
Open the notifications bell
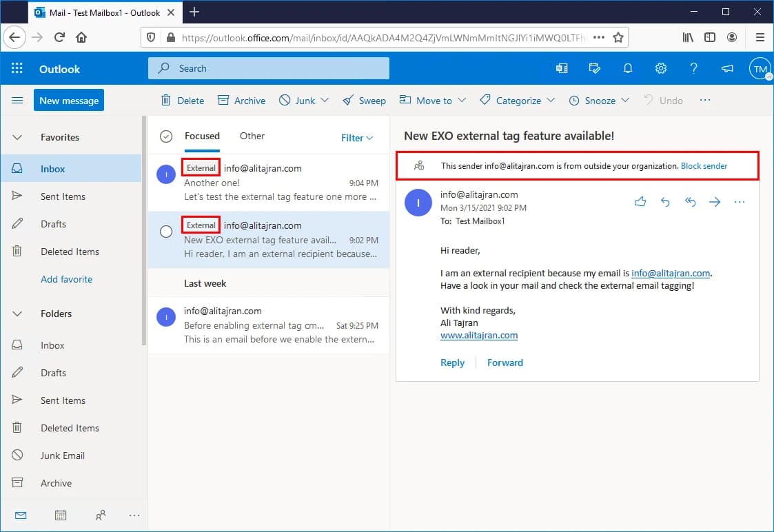point(628,68)
